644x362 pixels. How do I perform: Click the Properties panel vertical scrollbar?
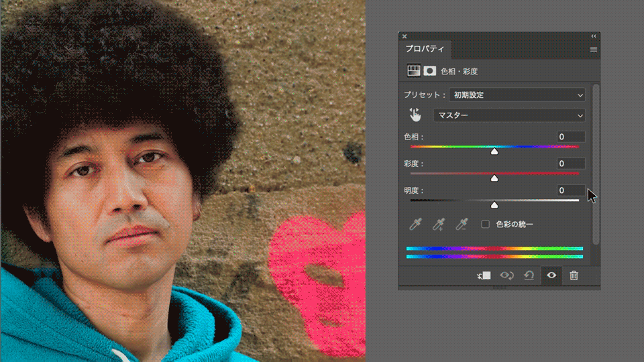(596, 164)
